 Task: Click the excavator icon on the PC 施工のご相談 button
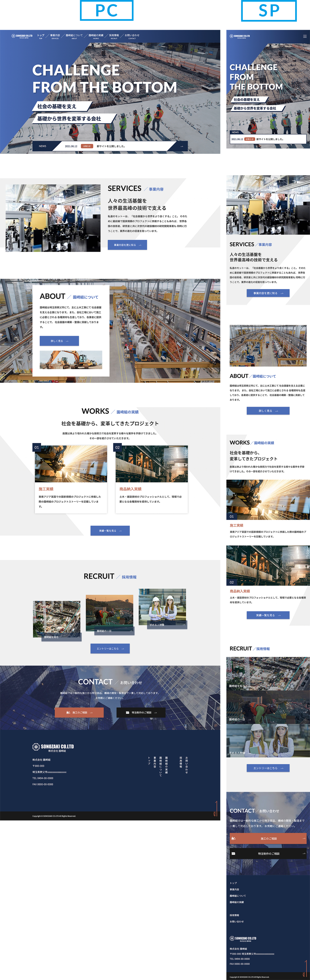click(68, 713)
